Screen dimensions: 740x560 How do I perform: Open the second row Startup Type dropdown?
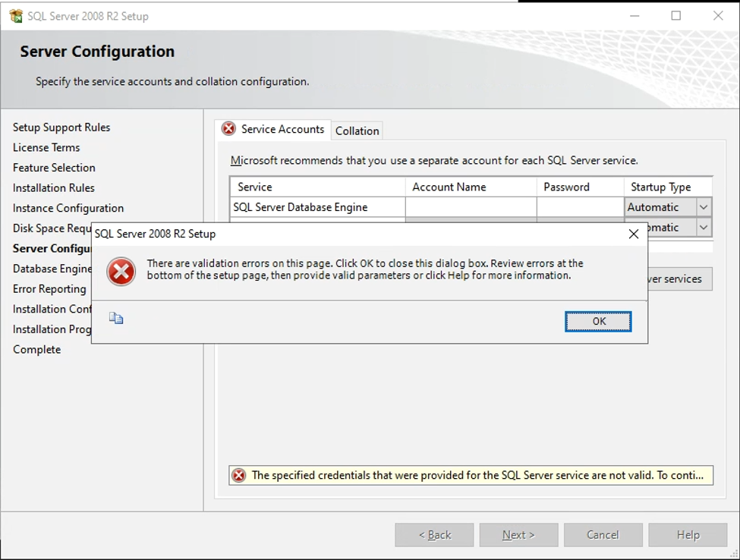click(704, 227)
